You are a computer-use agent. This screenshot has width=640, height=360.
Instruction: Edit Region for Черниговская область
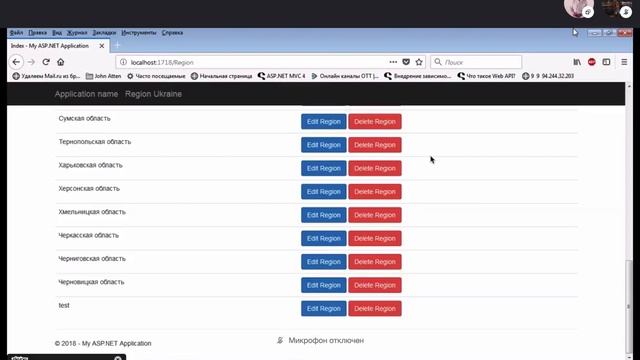tap(324, 262)
